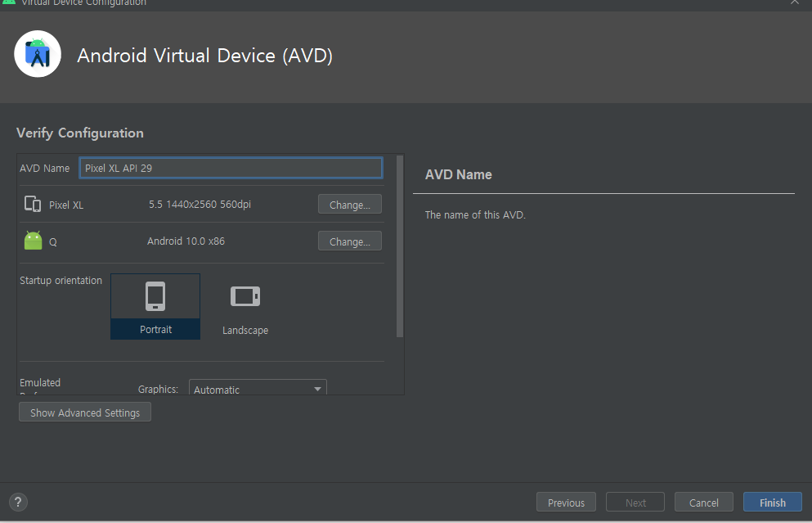Click the Q release name text

53,241
